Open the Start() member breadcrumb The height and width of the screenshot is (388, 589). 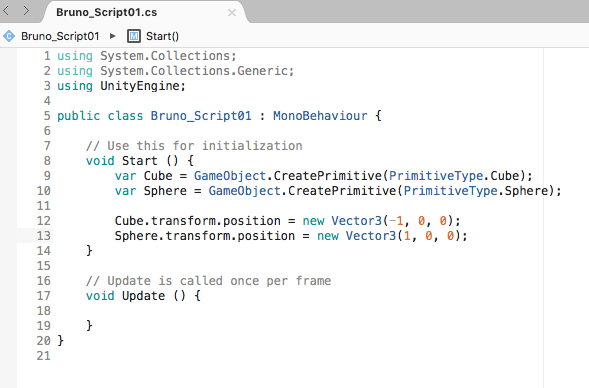[x=162, y=36]
